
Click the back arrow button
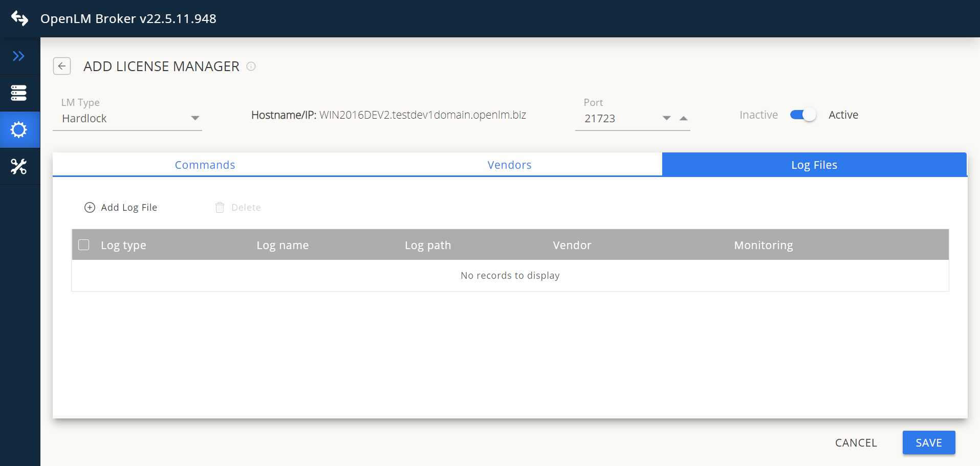tap(62, 66)
